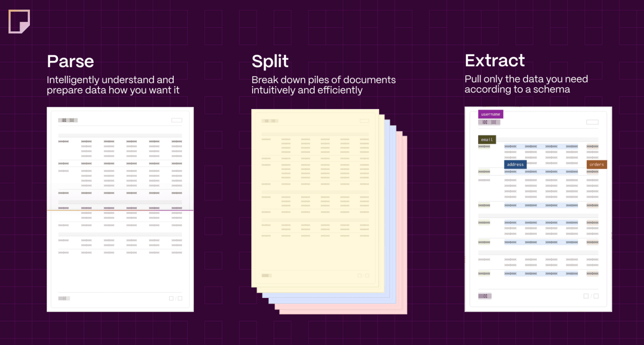Select the blue address schema tag
Screen dimensions: 644x345
515,164
